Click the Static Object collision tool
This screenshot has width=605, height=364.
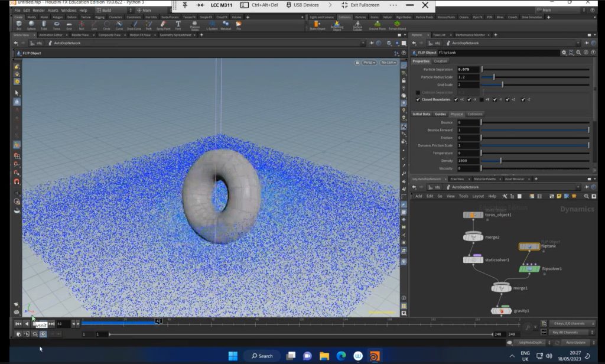click(317, 25)
